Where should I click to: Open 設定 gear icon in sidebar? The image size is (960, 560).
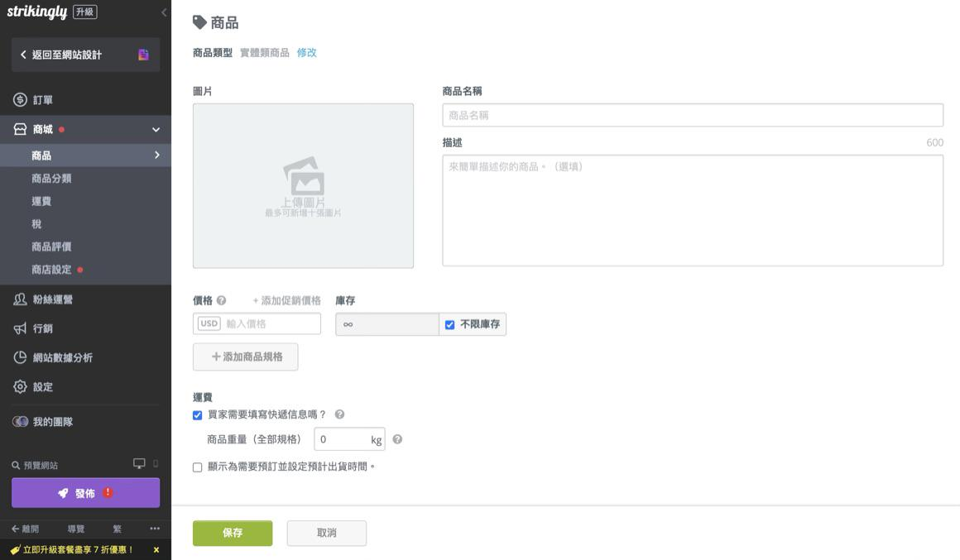click(20, 386)
